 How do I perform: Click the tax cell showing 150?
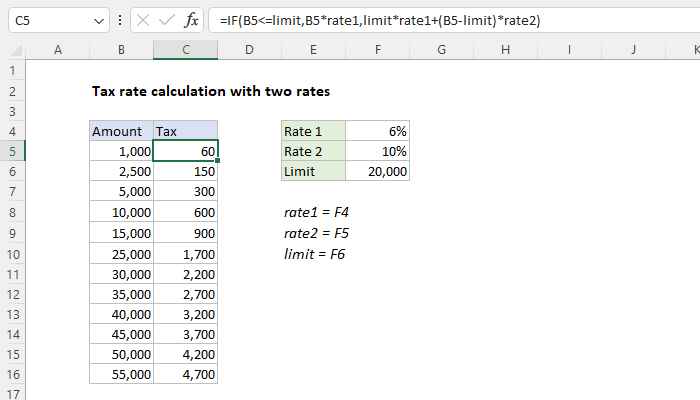coord(186,171)
